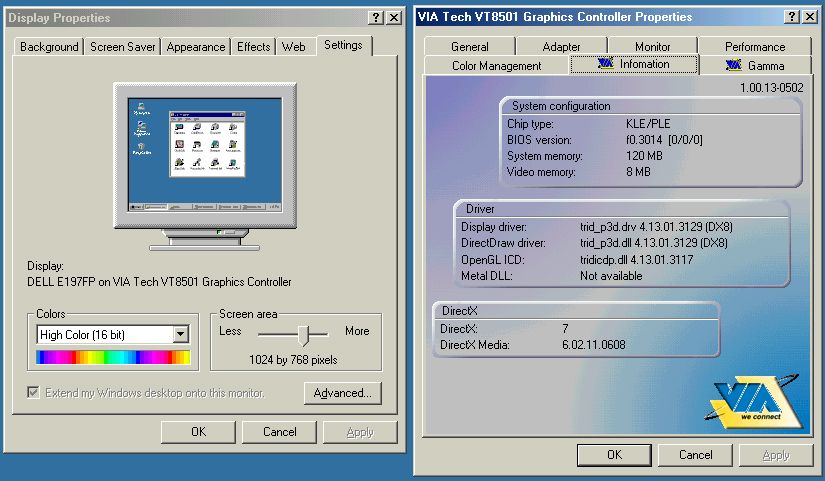825x481 pixels.
Task: Click Cancel in Display Properties
Action: click(x=279, y=432)
